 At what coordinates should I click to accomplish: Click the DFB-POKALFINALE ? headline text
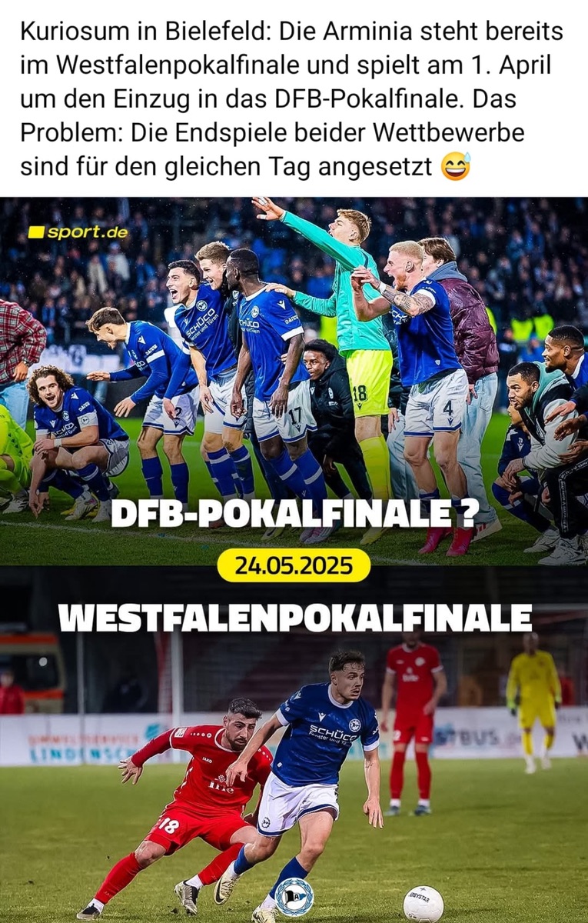293,515
